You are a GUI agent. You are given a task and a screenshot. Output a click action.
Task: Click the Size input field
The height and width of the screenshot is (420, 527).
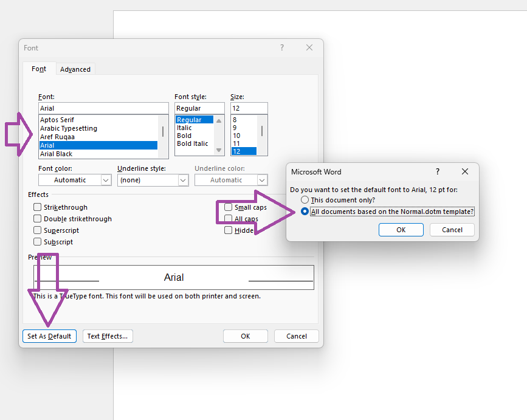(x=249, y=108)
